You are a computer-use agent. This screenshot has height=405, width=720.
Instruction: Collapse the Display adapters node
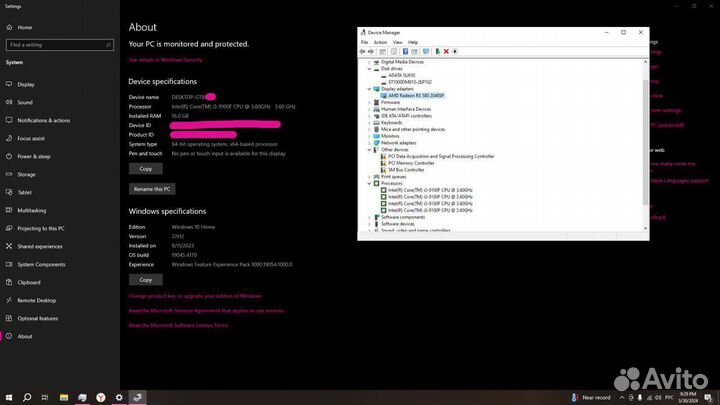[369, 89]
